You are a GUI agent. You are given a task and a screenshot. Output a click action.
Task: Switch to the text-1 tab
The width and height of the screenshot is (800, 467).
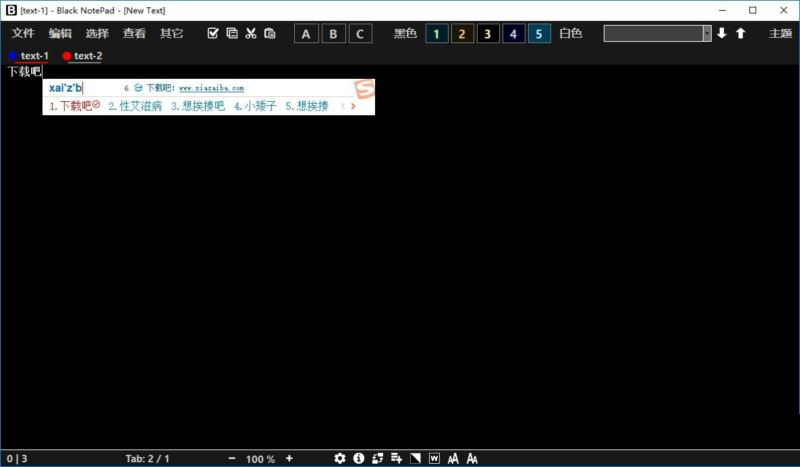[x=34, y=56]
